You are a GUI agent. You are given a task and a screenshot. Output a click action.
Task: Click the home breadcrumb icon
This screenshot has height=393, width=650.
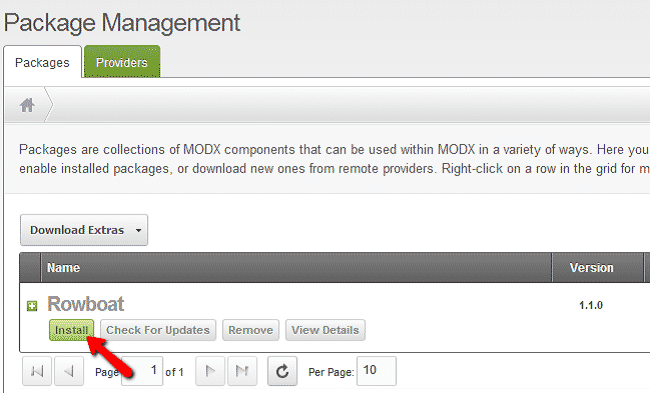point(27,105)
